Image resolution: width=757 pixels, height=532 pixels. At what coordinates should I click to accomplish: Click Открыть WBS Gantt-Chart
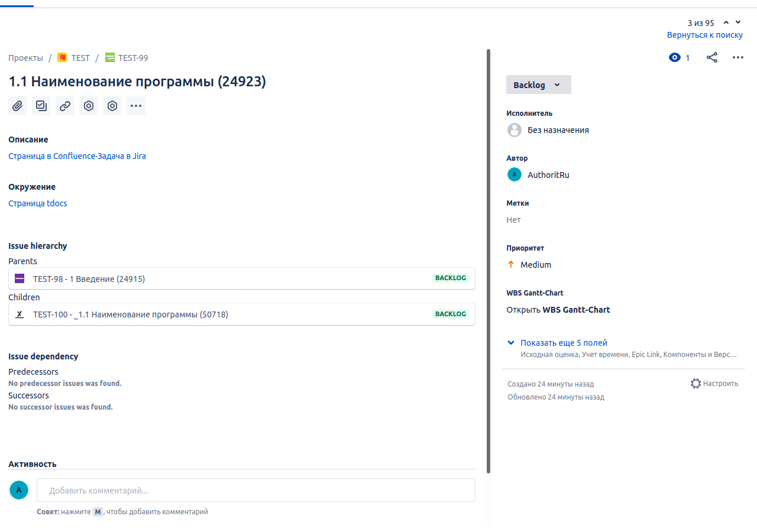tap(558, 310)
